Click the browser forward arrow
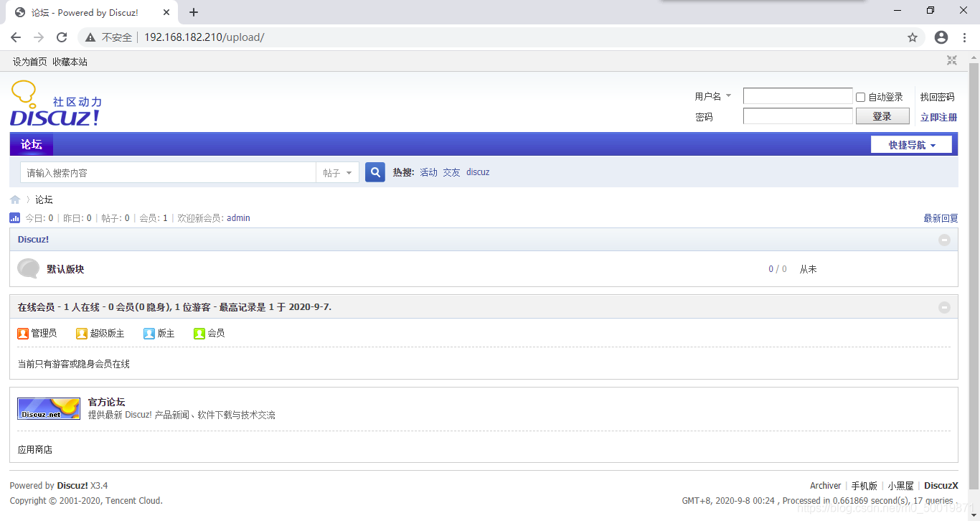980x521 pixels. pyautogui.click(x=39, y=37)
